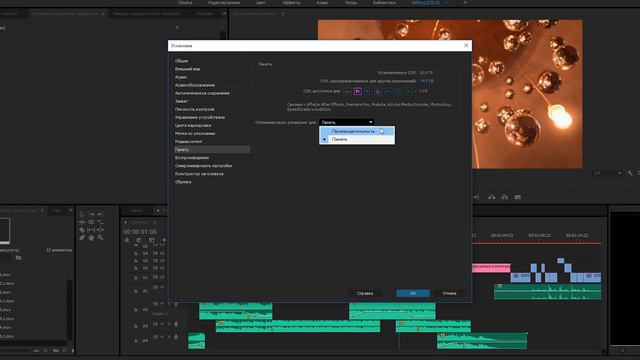Click the Отмена button
The width and height of the screenshot is (640, 360).
point(449,293)
